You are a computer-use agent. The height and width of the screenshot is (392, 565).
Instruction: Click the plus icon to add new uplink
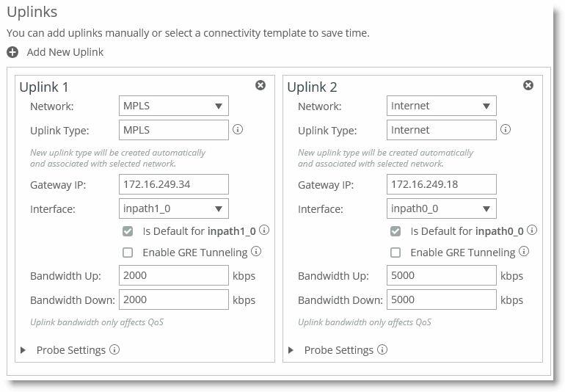tap(12, 52)
